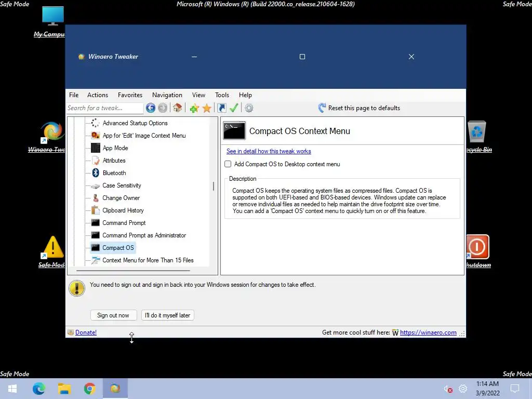The height and width of the screenshot is (399, 532).
Task: Open the Help menu
Action: point(245,95)
